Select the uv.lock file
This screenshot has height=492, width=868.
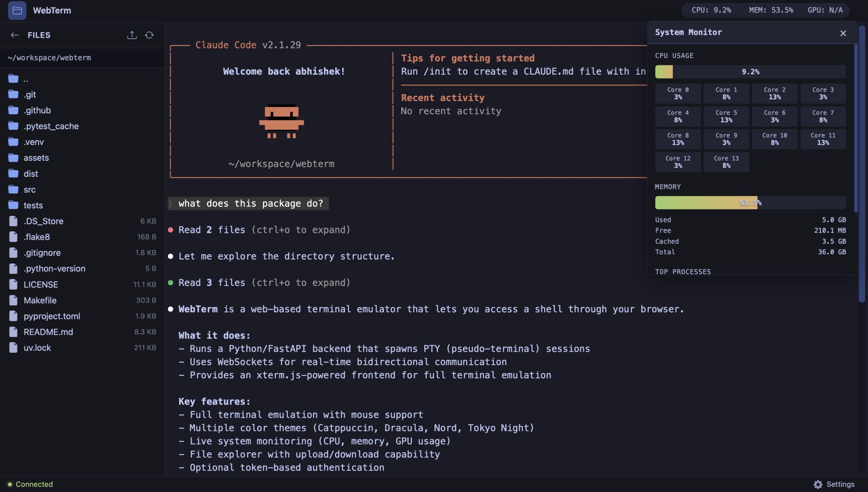pyautogui.click(x=82, y=348)
